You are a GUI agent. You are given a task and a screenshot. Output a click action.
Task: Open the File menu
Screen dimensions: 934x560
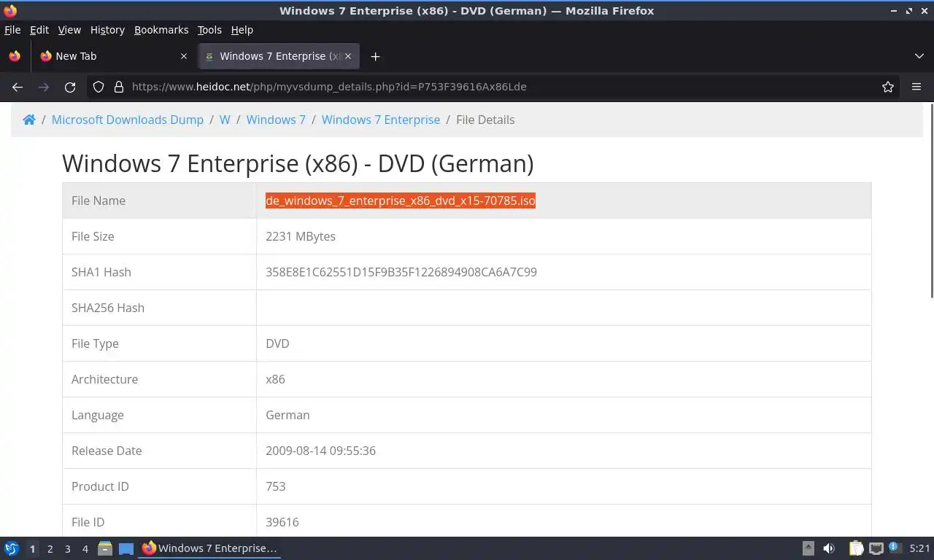12,30
